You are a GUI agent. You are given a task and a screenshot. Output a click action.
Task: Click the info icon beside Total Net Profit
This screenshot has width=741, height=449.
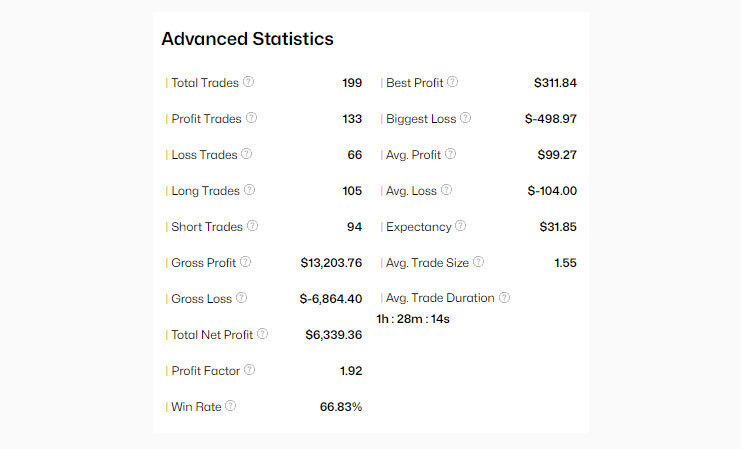[263, 334]
